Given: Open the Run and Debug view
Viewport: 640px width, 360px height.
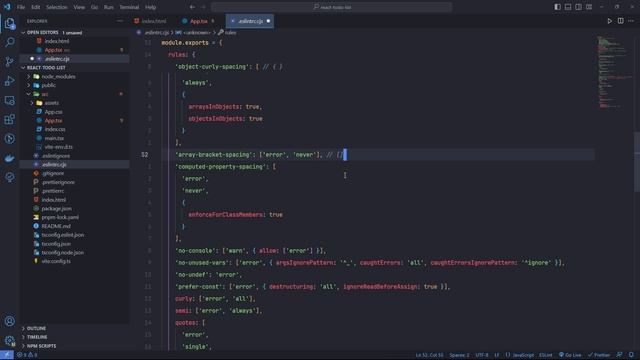Looking at the screenshot, I should coord(9,81).
